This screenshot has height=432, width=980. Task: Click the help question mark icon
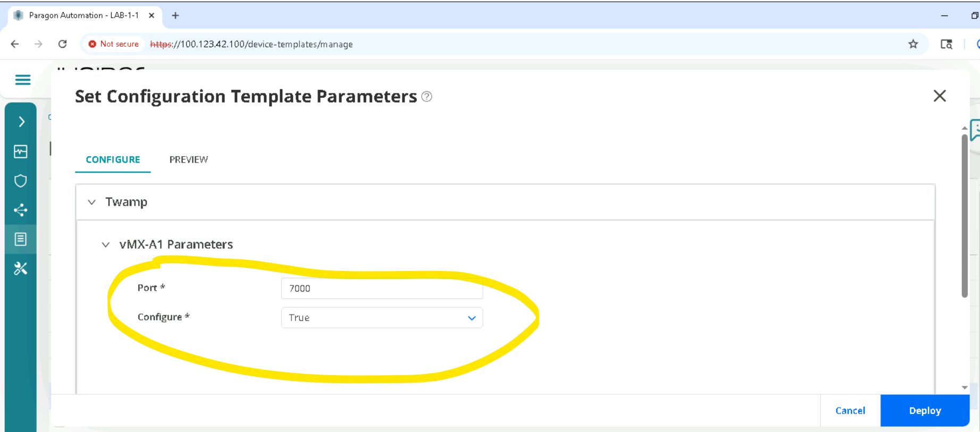[x=426, y=97]
